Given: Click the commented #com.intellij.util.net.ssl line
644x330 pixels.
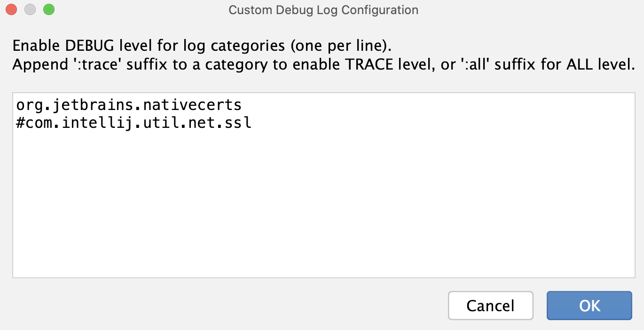Looking at the screenshot, I should tap(132, 123).
